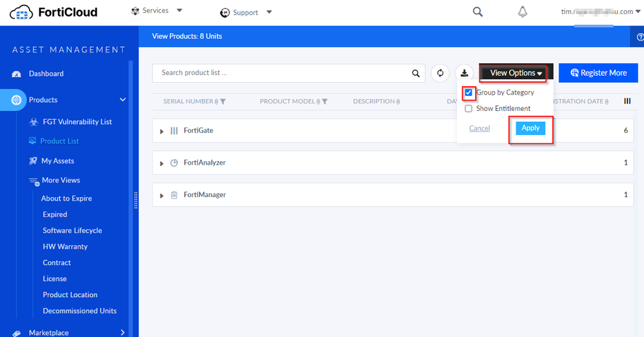This screenshot has height=337, width=644.
Task: Expand the Marketplace sidebar section
Action: (123, 332)
